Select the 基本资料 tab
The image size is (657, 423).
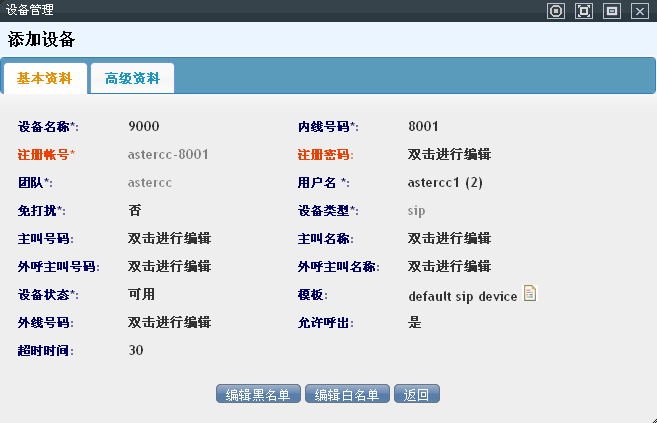click(x=45, y=78)
